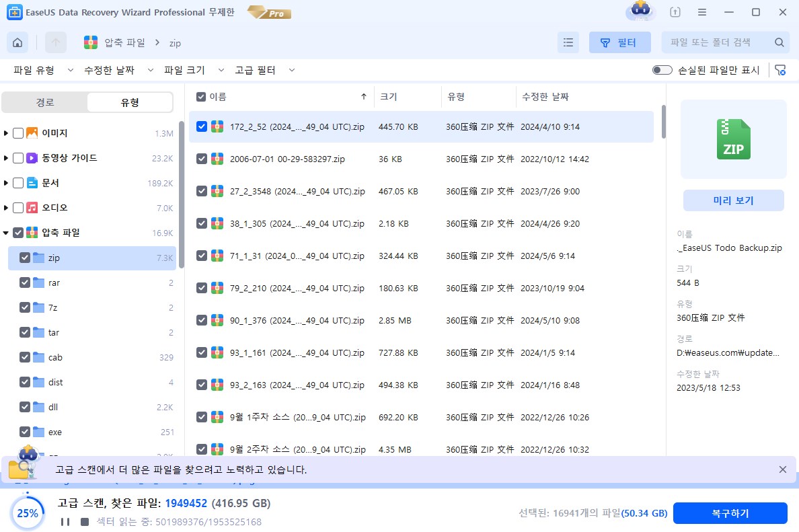Image resolution: width=799 pixels, height=532 pixels.
Task: Click the clear filters funnel icon
Action: (x=780, y=71)
